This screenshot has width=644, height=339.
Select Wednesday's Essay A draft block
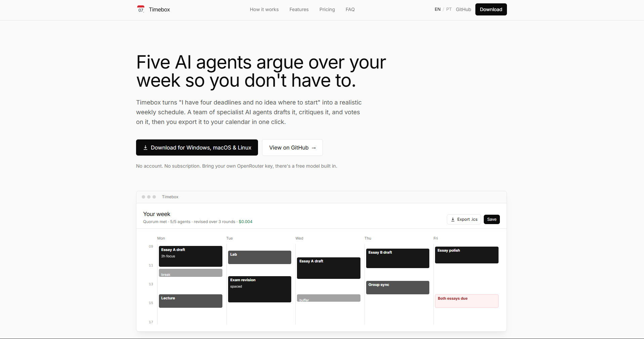click(x=329, y=268)
